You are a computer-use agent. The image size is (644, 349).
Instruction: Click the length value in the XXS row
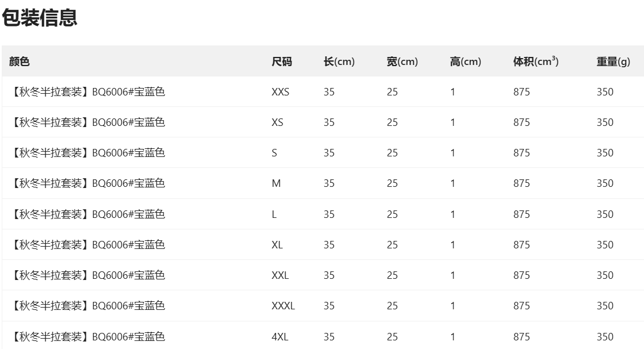329,92
